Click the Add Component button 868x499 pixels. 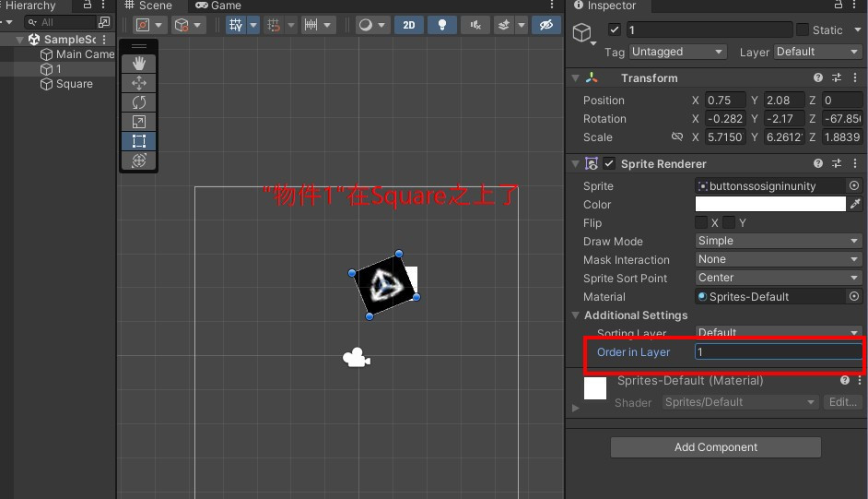pyautogui.click(x=715, y=447)
